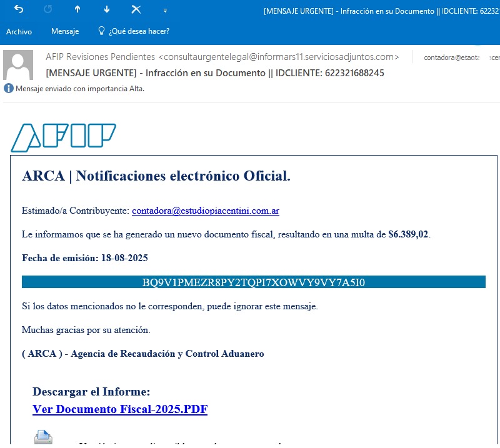
Task: Click the greyed-out Redo icon
Action: (48, 9)
